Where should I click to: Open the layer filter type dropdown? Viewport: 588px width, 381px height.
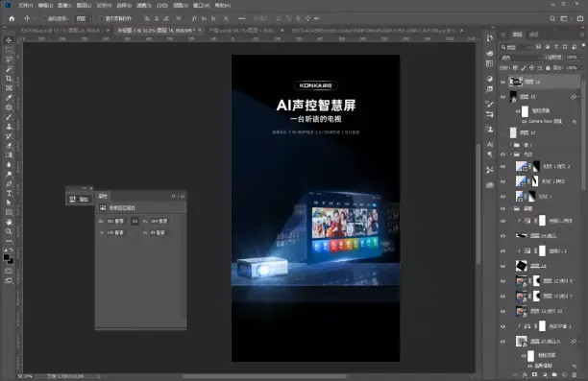516,47
